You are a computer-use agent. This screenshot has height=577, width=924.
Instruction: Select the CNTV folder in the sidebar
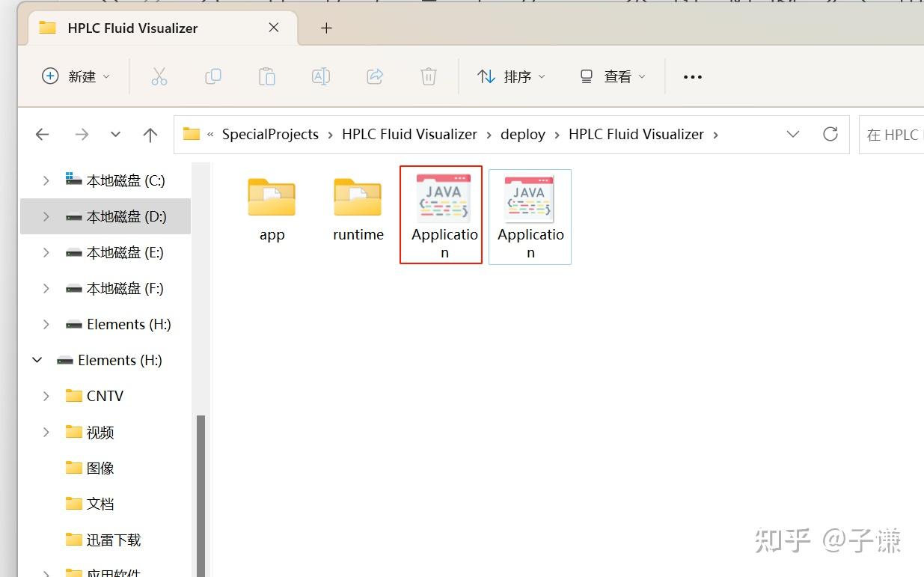pyautogui.click(x=104, y=396)
